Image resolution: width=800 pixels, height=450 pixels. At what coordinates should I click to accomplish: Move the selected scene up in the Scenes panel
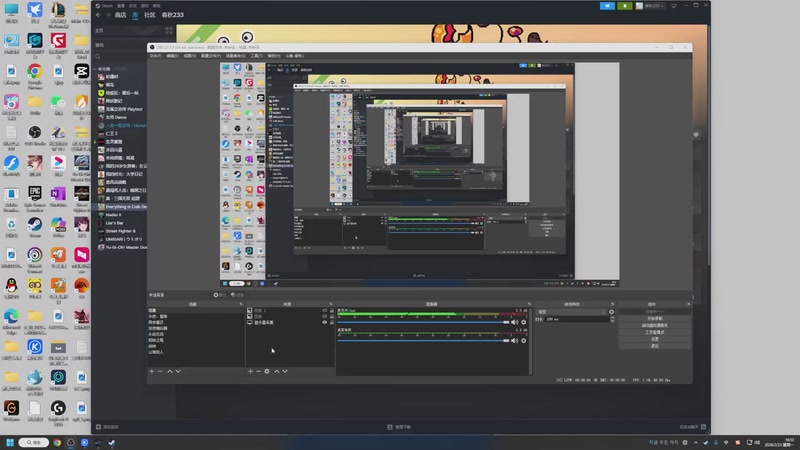(170, 371)
